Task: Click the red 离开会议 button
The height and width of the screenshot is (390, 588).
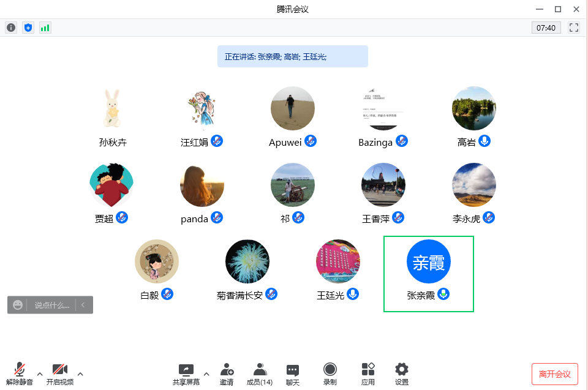Action: [554, 374]
